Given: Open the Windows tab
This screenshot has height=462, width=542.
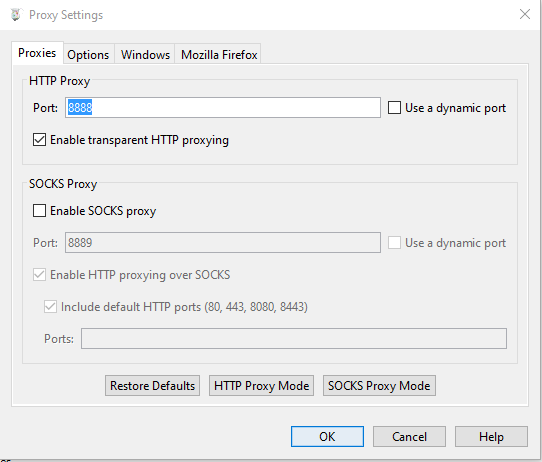Looking at the screenshot, I should 145,55.
